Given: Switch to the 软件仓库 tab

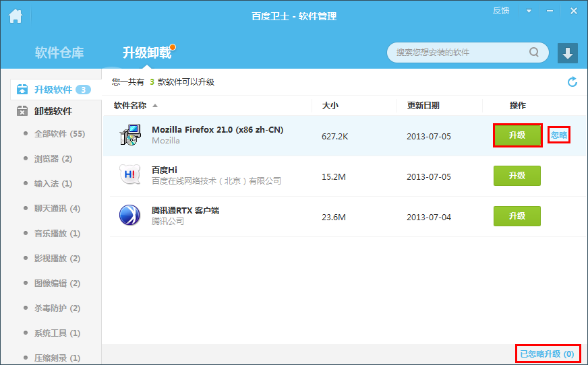Looking at the screenshot, I should pos(59,53).
